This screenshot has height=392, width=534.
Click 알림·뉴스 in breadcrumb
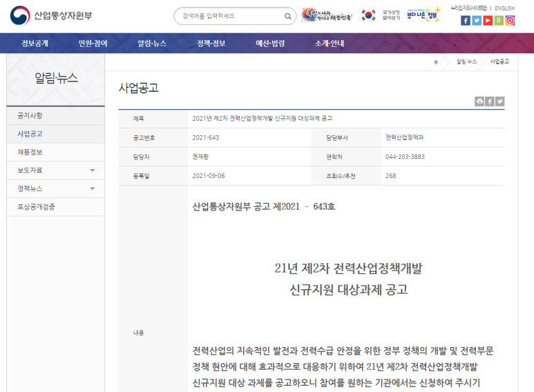[x=466, y=61]
